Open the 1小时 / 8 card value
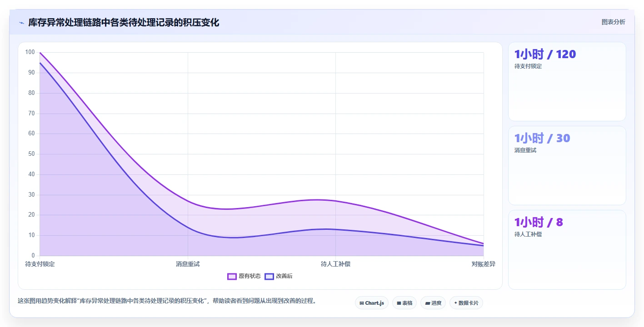This screenshot has height=327, width=644. (539, 222)
